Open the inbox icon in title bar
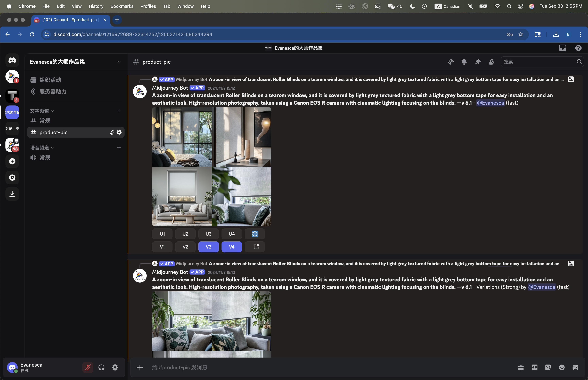This screenshot has height=380, width=588. click(563, 48)
